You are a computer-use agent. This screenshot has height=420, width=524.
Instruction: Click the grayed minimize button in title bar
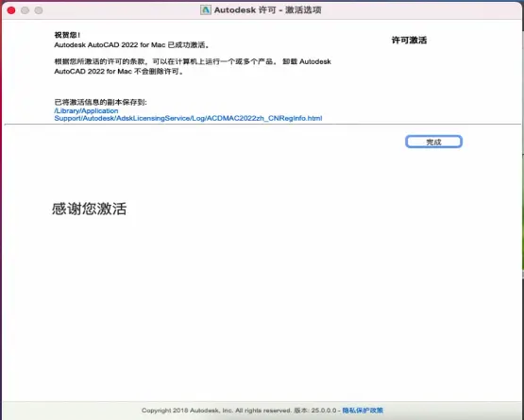pyautogui.click(x=25, y=10)
